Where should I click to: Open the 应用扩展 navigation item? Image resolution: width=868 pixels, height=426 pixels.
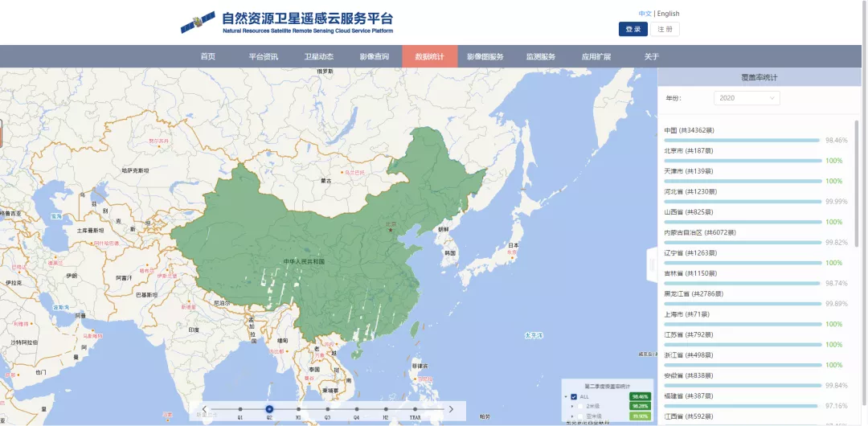click(596, 56)
